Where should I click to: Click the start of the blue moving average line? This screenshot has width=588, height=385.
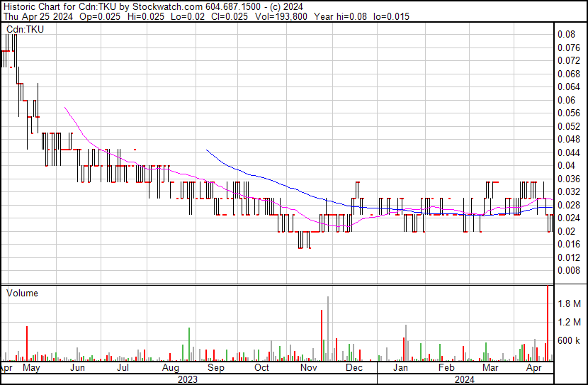(x=206, y=150)
